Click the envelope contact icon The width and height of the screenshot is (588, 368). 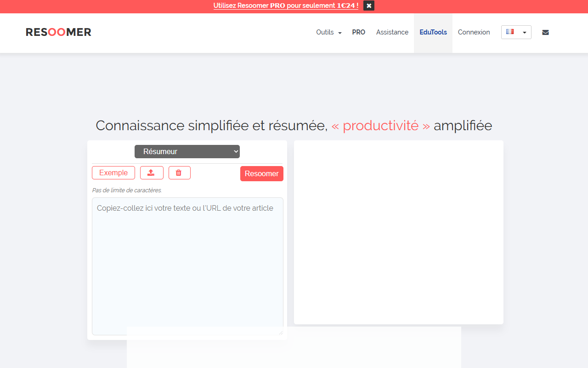pyautogui.click(x=545, y=32)
